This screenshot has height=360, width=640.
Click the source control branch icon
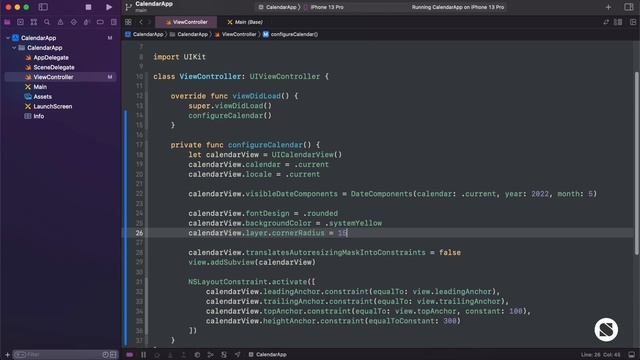tap(129, 7)
